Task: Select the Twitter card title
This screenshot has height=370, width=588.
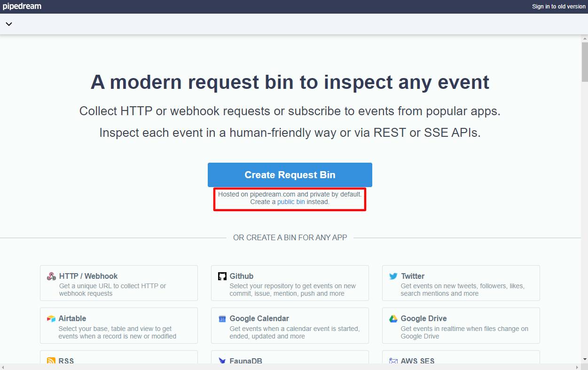Action: tap(413, 276)
